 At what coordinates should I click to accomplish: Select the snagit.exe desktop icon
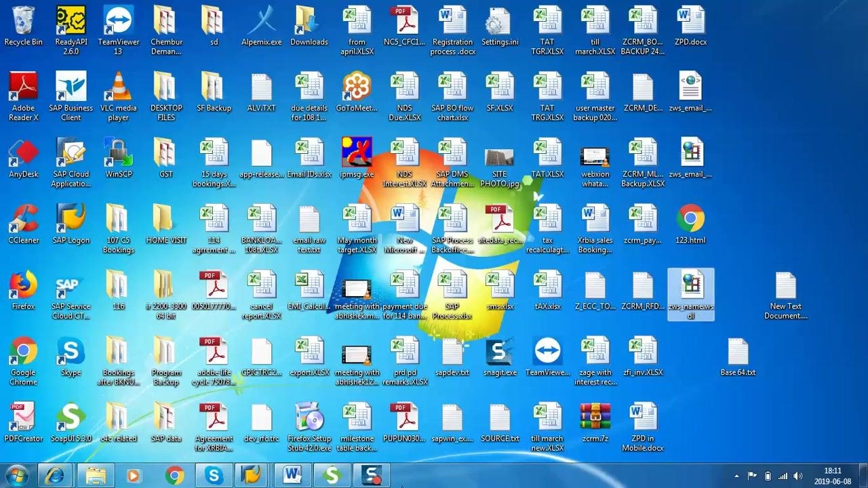(x=500, y=357)
